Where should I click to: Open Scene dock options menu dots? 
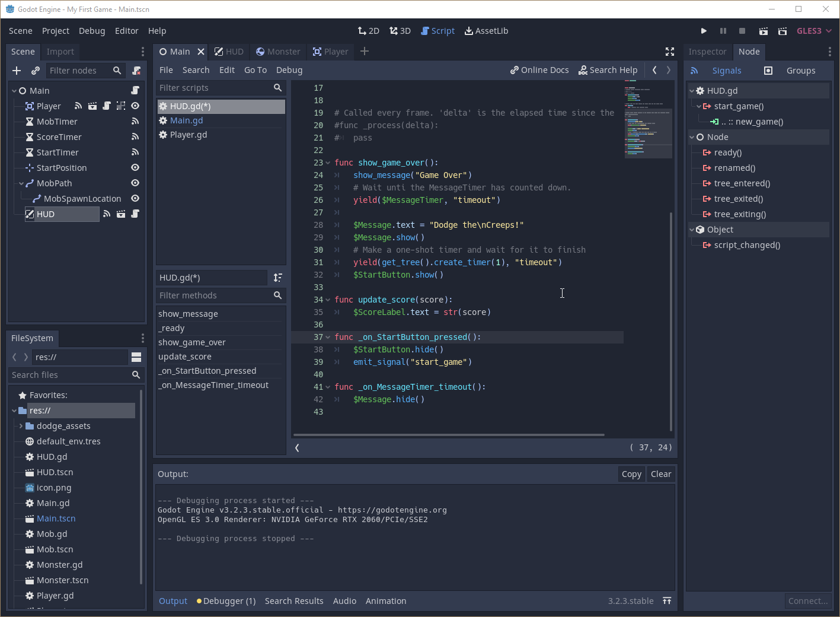[142, 52]
